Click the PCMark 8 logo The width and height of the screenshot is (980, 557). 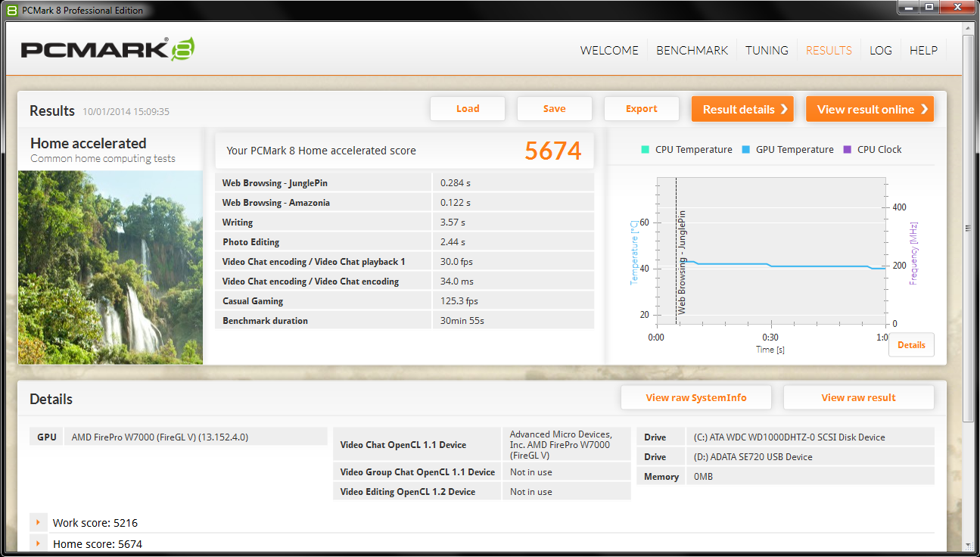107,49
